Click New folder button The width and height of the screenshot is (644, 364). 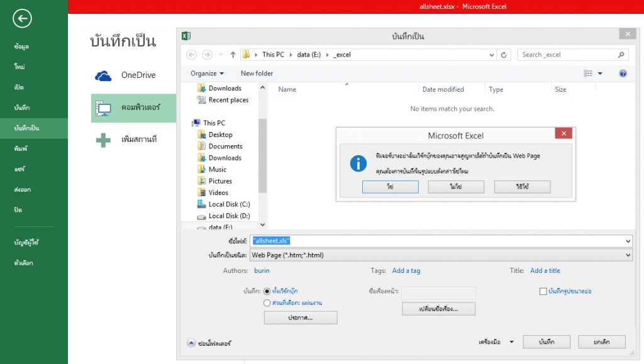point(257,74)
